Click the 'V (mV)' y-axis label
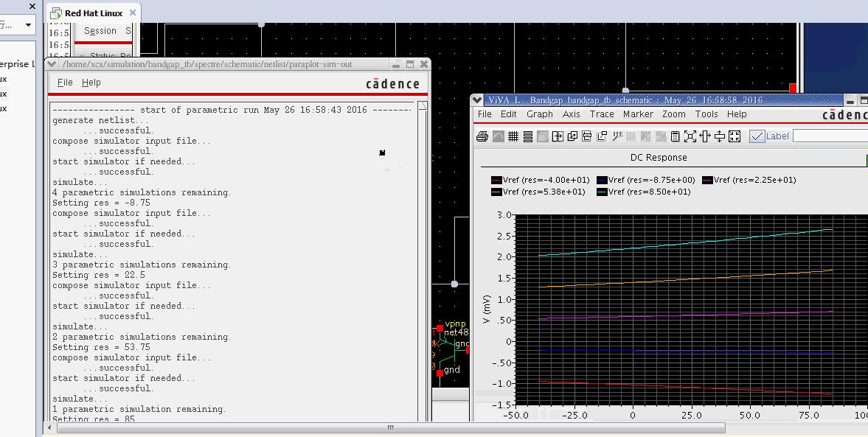Viewport: 868px width, 437px height. 487,310
